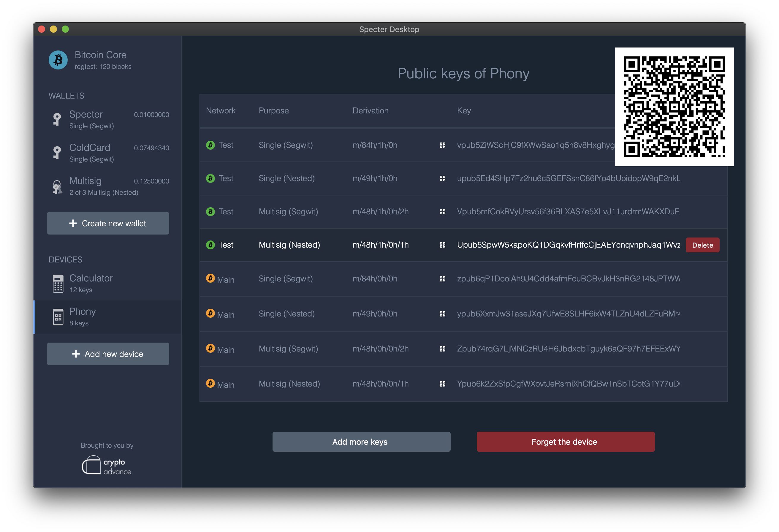The width and height of the screenshot is (779, 532).
Task: Click the Create new wallet button text
Action: coord(114,223)
